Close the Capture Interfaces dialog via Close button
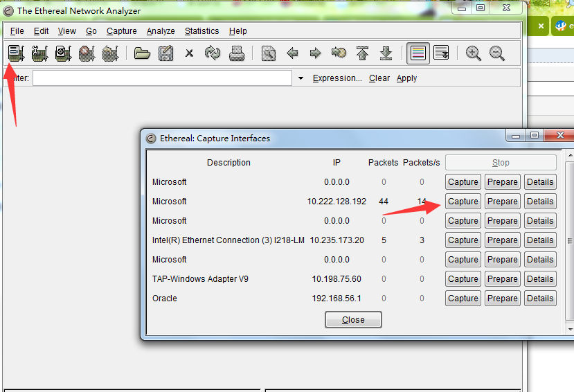This screenshot has width=574, height=392. coord(353,319)
